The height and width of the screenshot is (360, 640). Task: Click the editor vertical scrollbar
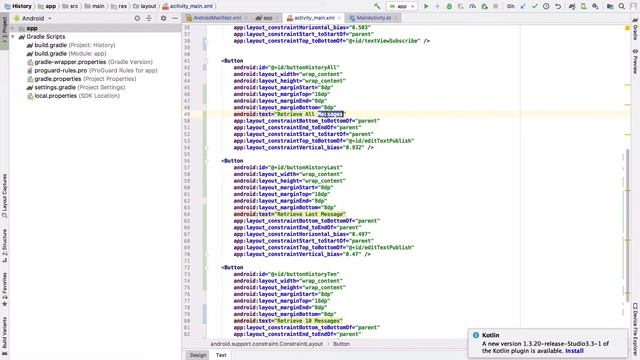[x=628, y=224]
